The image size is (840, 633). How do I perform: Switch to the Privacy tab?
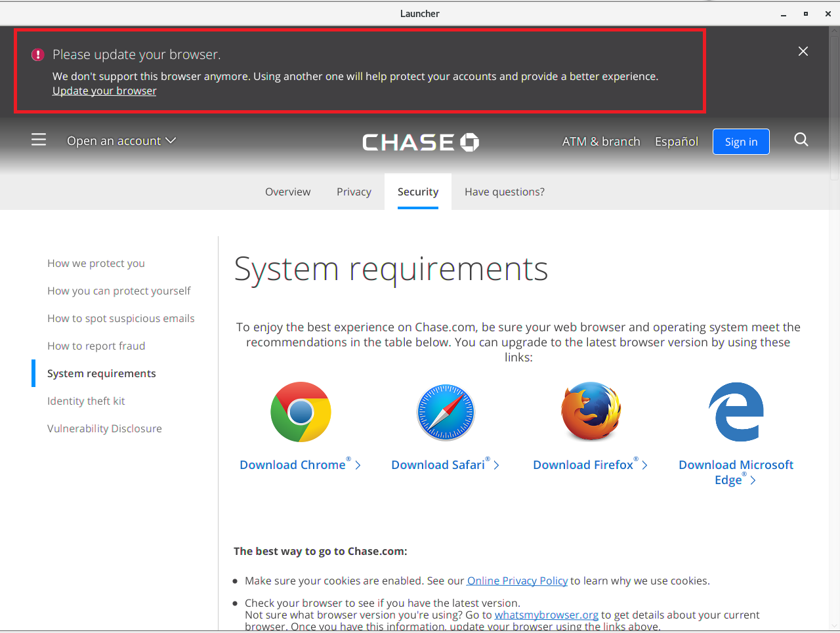click(354, 192)
